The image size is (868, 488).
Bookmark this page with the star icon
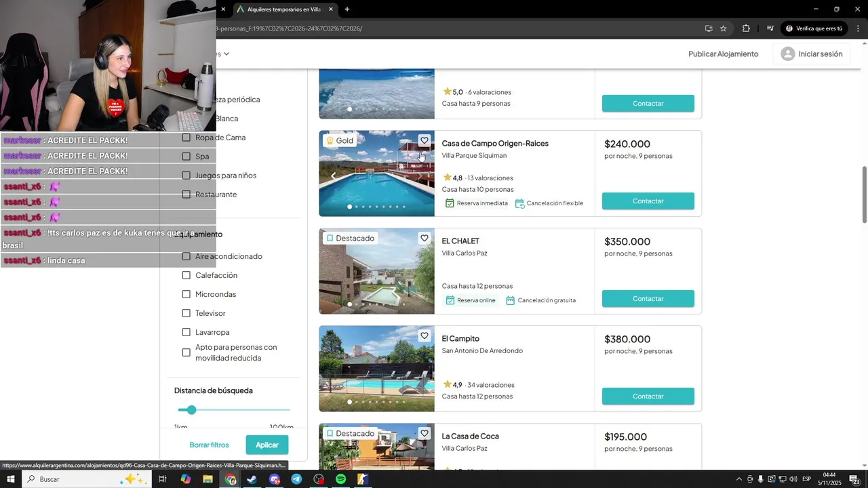pos(723,28)
